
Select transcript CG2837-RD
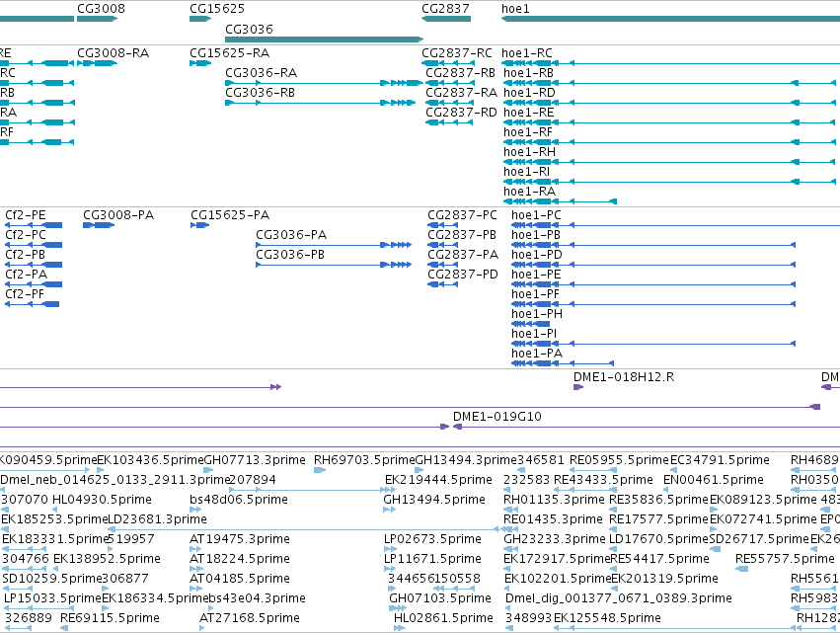point(461,113)
